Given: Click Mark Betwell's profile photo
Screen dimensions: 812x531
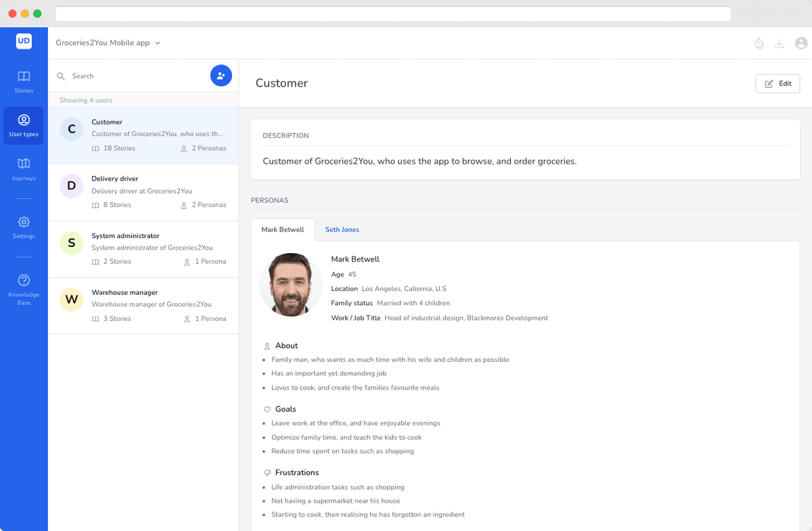Looking at the screenshot, I should [291, 285].
